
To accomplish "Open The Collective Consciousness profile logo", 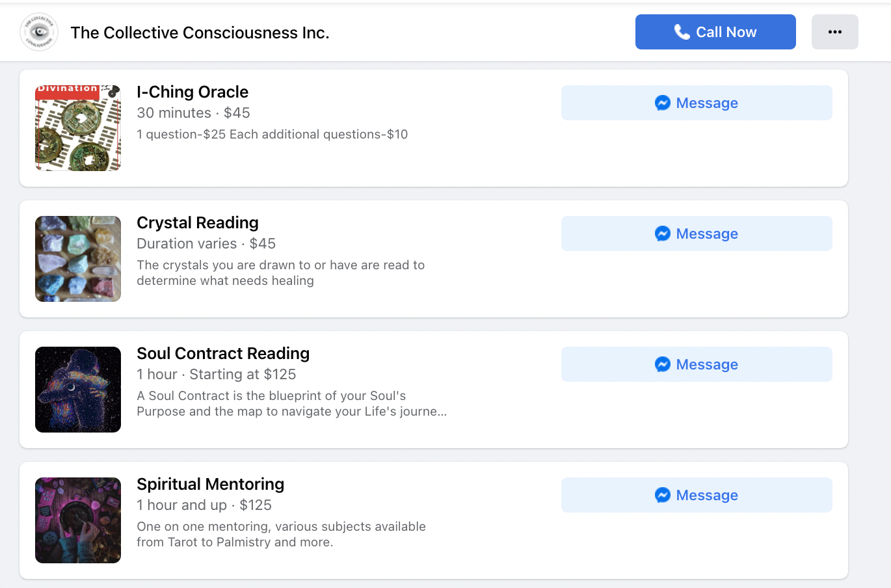I will (39, 32).
